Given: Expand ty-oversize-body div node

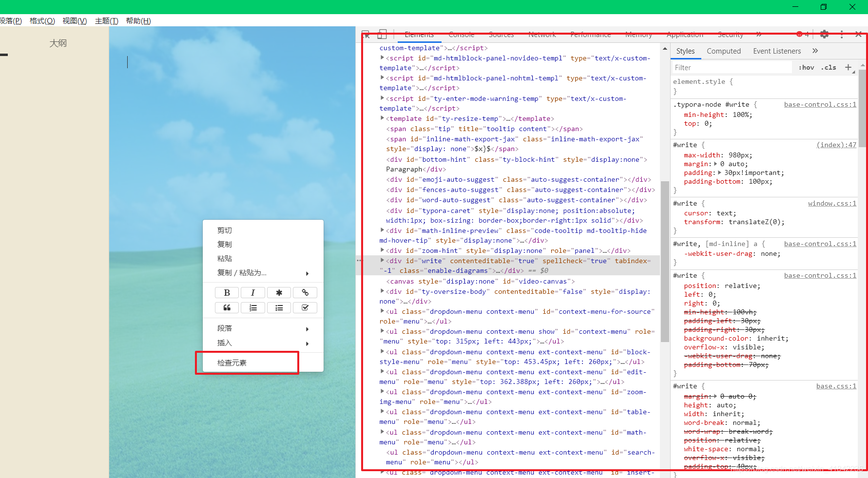Looking at the screenshot, I should tap(382, 291).
